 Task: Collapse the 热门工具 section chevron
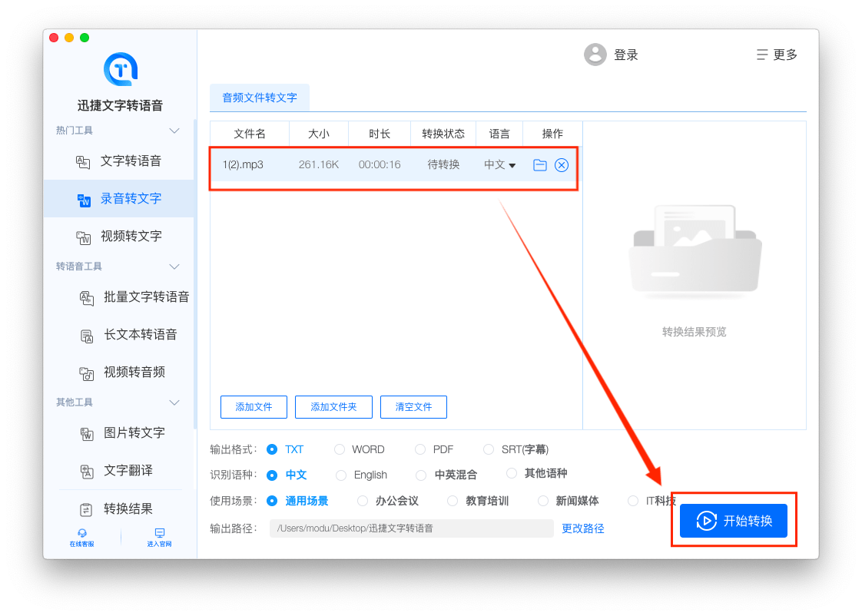[174, 131]
